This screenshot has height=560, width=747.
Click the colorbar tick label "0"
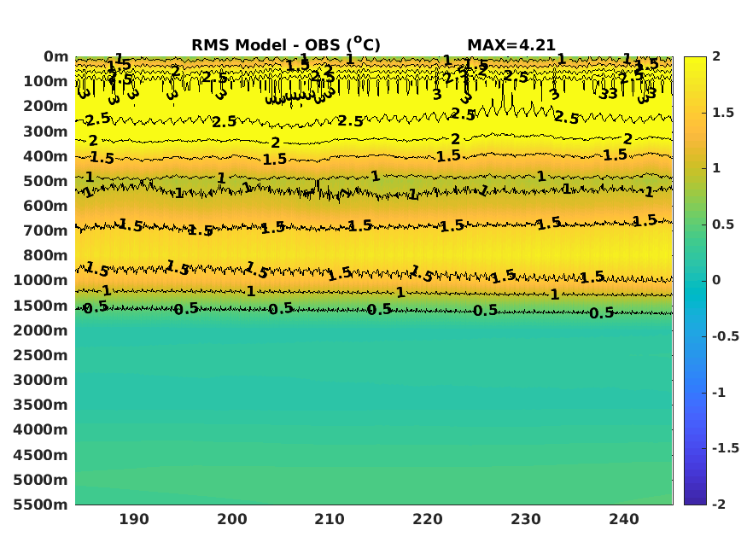pyautogui.click(x=716, y=280)
